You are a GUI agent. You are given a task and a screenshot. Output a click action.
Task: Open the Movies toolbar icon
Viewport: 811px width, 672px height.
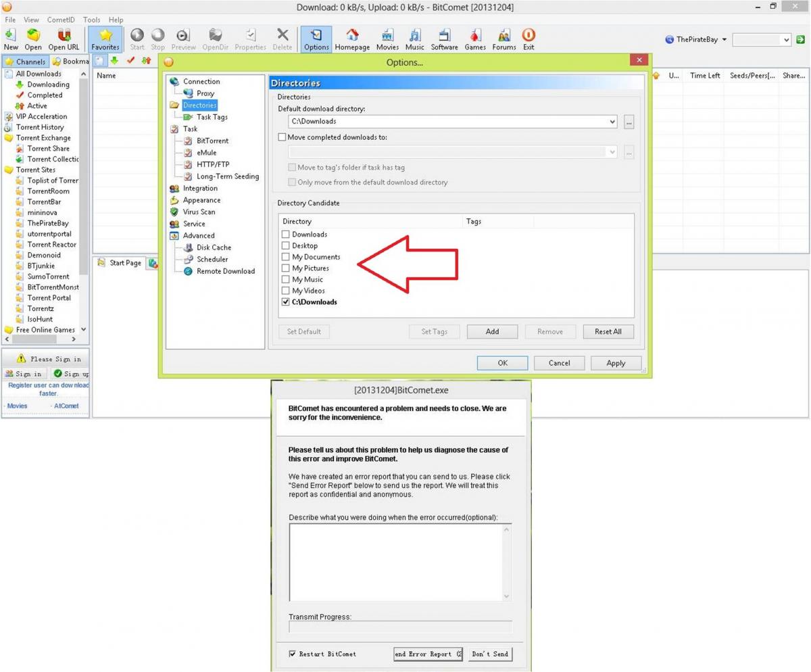coord(387,39)
